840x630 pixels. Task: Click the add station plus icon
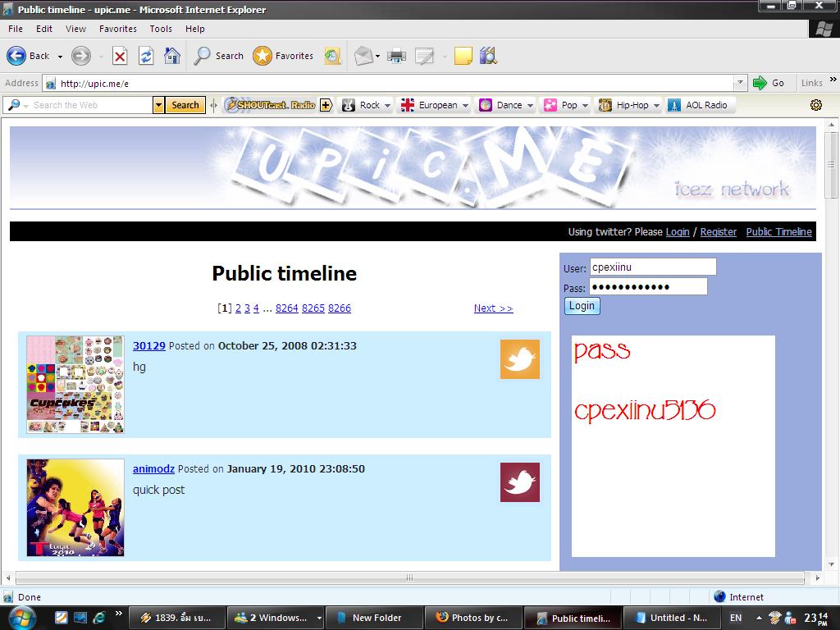pyautogui.click(x=326, y=105)
